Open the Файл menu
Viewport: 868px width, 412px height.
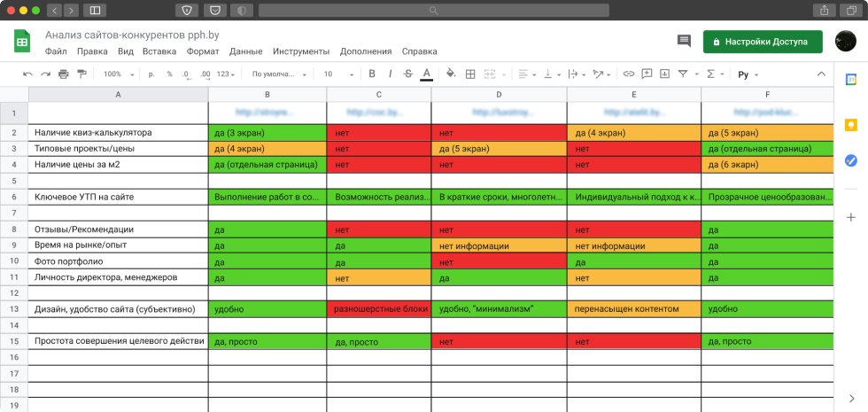pos(56,51)
